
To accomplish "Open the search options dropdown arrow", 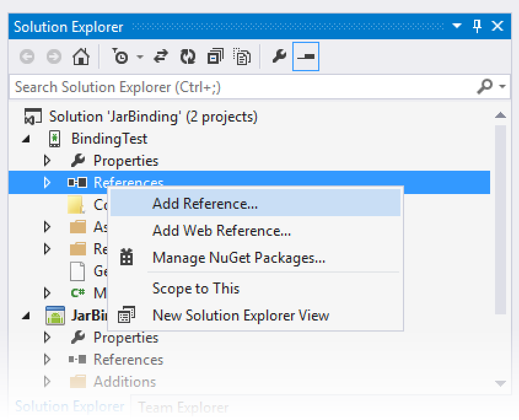I will coord(502,87).
